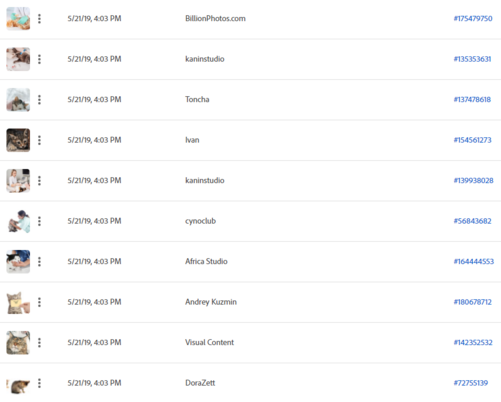Screen dimensions: 501x402
Task: Open three-dot menu for Africa Studio row
Action: point(39,262)
